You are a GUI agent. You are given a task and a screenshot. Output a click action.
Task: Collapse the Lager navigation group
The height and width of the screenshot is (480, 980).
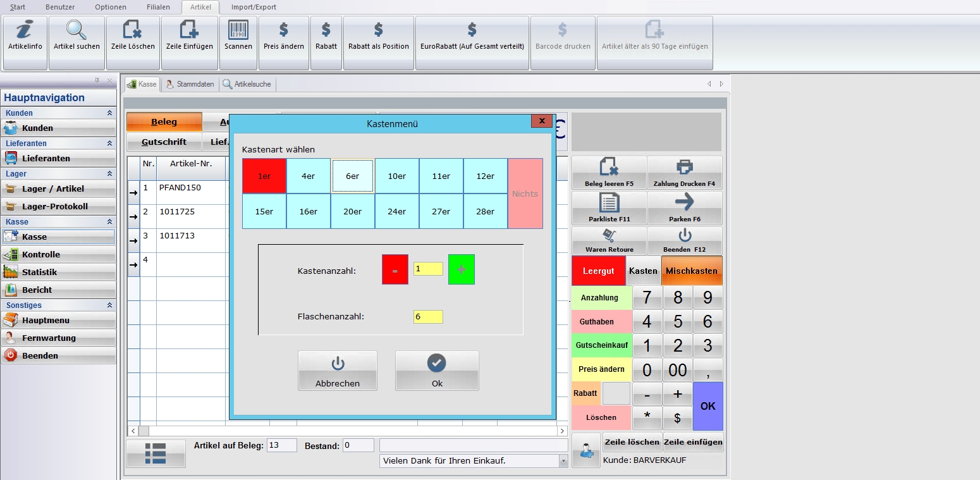coord(109,174)
